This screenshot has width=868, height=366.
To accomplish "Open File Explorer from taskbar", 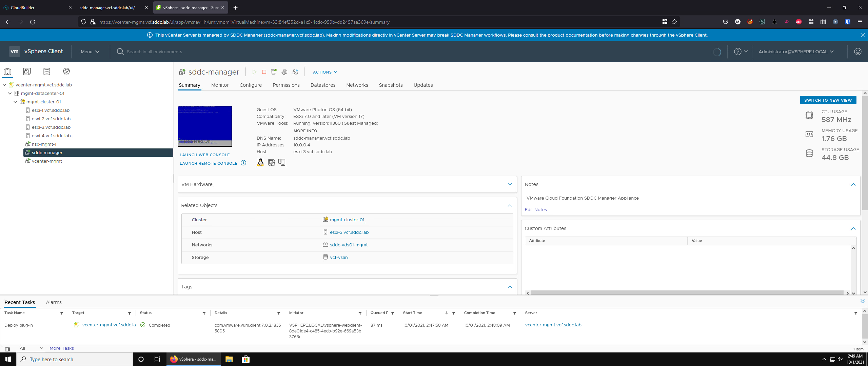I will click(229, 359).
